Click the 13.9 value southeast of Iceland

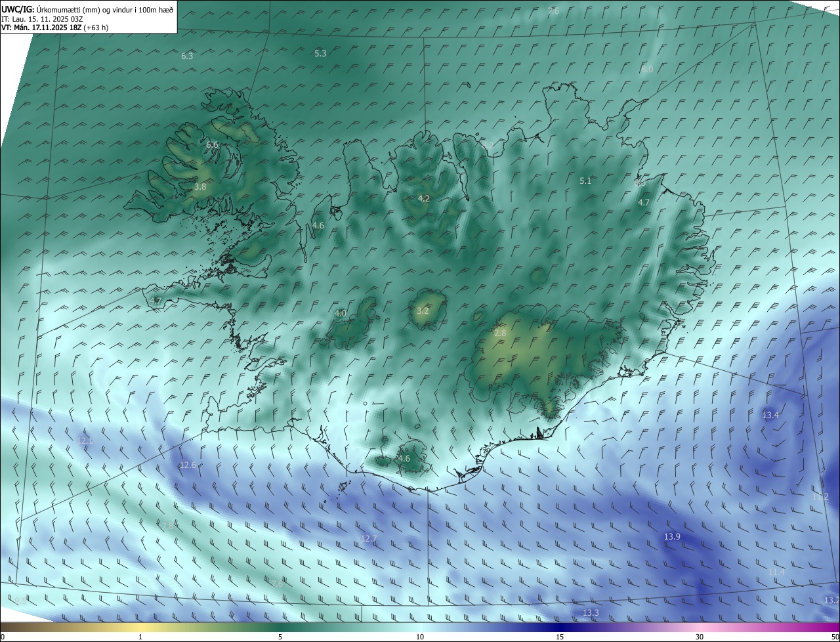(x=672, y=537)
